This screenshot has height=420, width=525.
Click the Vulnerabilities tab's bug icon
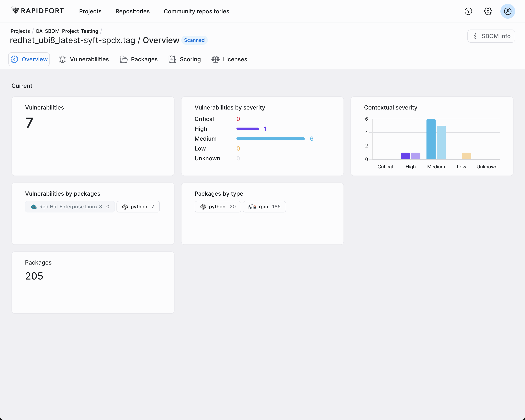pos(63,59)
